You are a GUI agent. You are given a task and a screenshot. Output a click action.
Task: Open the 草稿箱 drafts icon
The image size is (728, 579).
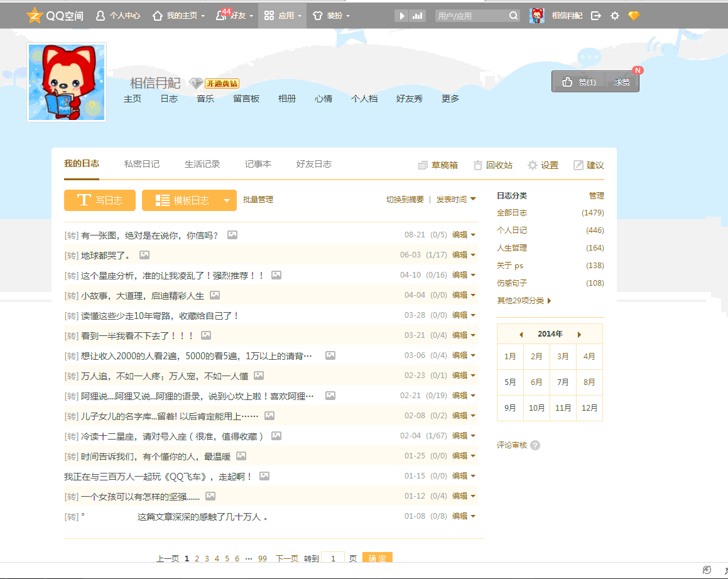pos(423,165)
